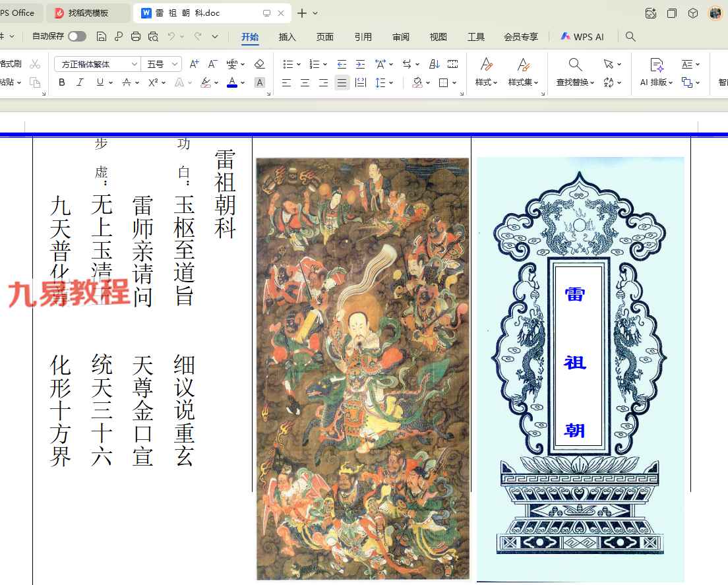Click the character shading icon
This screenshot has height=585, width=728.
pos(260,82)
